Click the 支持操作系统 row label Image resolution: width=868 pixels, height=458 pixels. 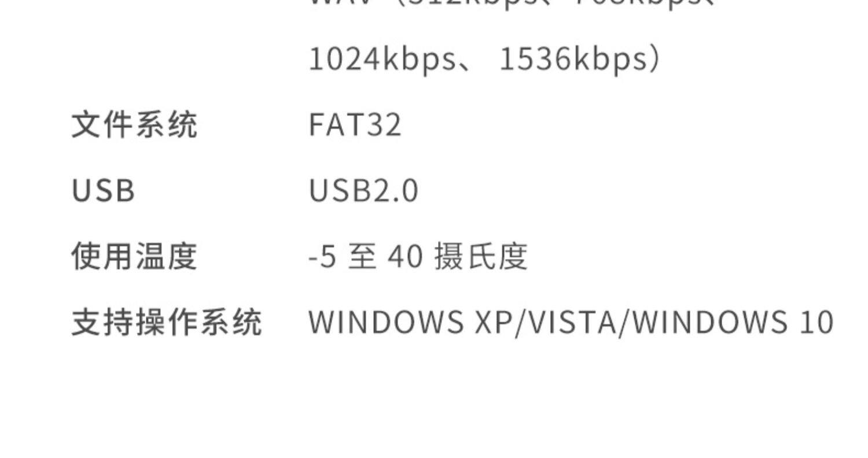[x=167, y=322]
